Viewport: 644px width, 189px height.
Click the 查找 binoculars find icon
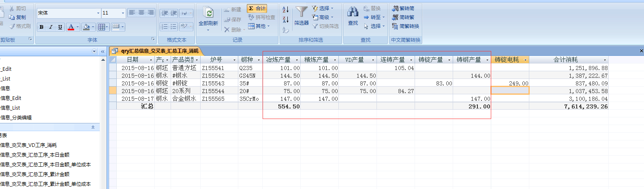pyautogui.click(x=353, y=13)
